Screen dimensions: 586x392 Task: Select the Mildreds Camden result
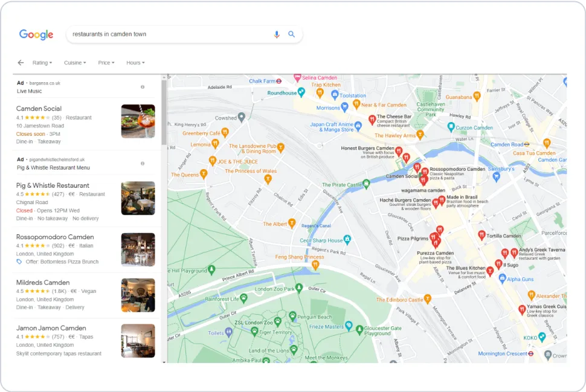click(x=43, y=283)
